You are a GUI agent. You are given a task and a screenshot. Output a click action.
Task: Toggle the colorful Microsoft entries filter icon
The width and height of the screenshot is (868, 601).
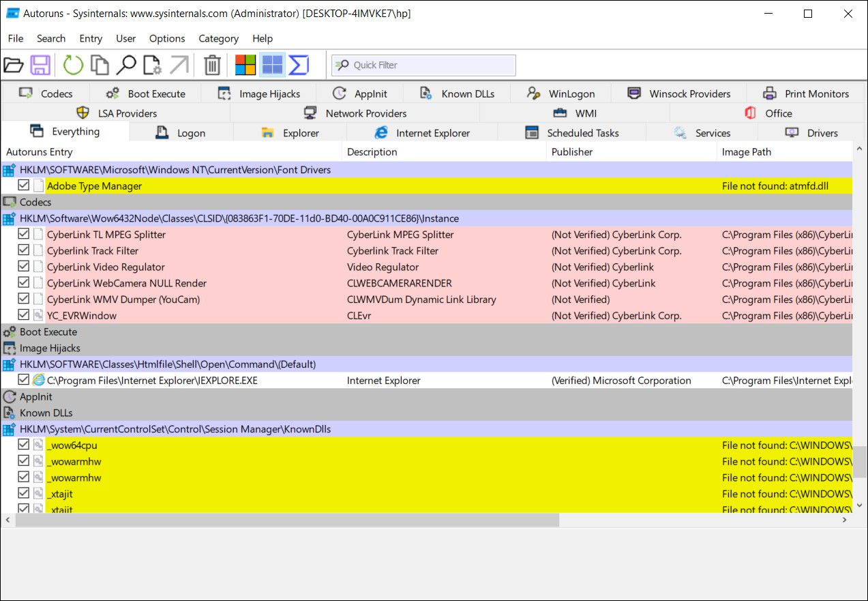coord(245,65)
